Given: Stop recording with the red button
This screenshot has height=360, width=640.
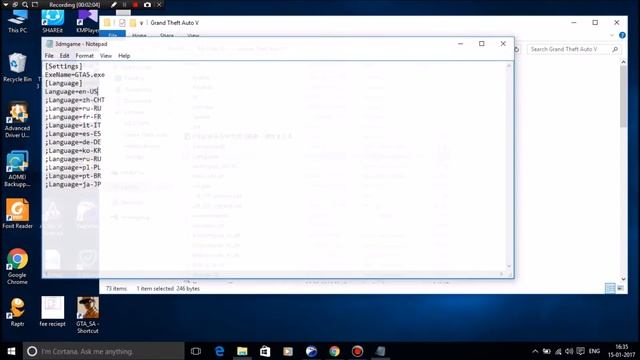Looking at the screenshot, I should click(x=136, y=4).
